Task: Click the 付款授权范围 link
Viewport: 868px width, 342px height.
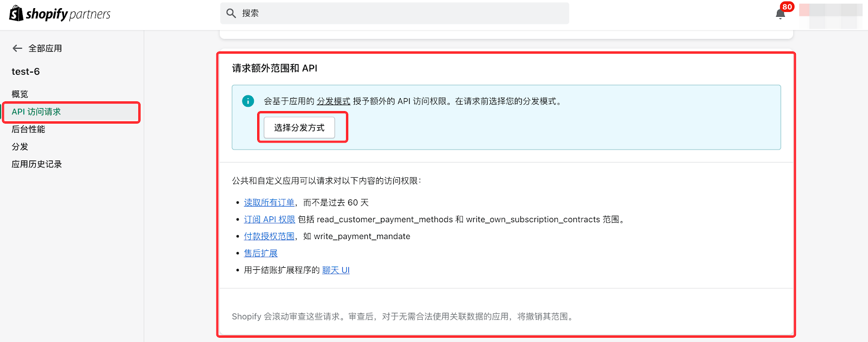Action: 269,236
